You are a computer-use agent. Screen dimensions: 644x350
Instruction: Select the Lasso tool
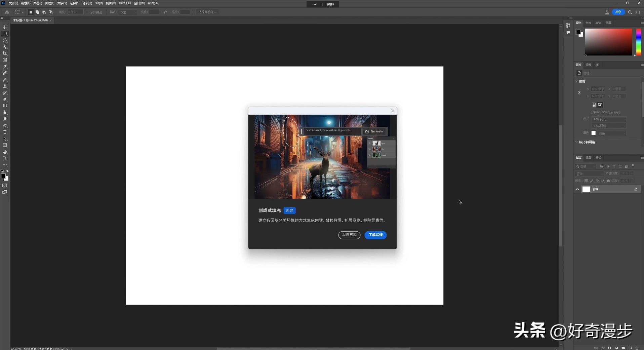coord(5,40)
